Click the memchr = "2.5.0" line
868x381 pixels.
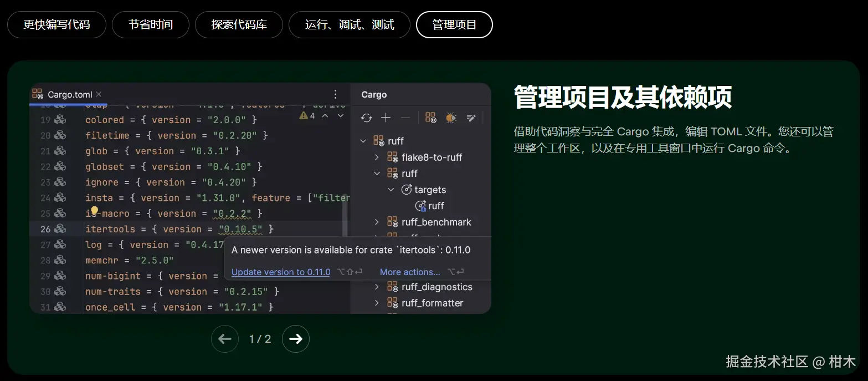130,260
